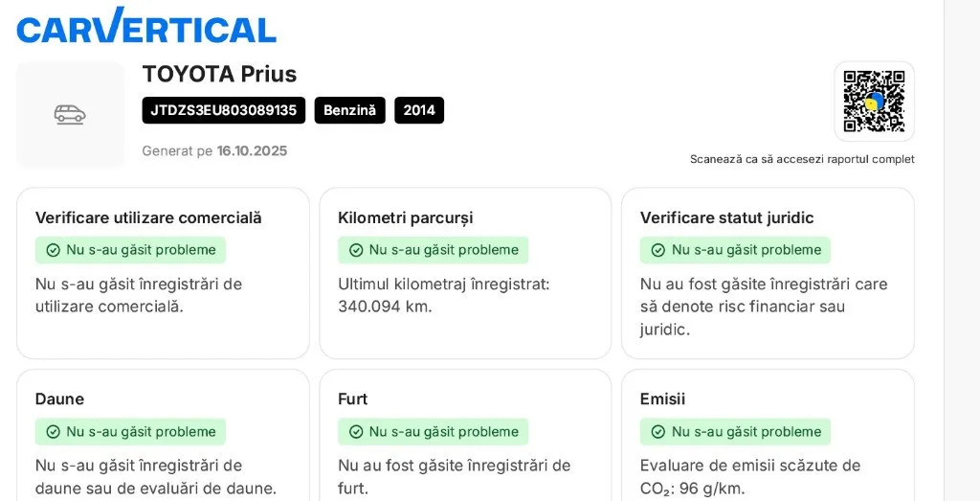Click checkmark icon under Kilometri parcurși

point(356,250)
